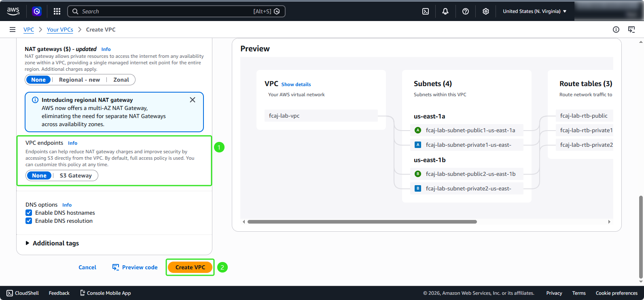Viewport: 644px width, 300px height.
Task: Click the green B icon for public2 subnet
Action: (x=418, y=174)
